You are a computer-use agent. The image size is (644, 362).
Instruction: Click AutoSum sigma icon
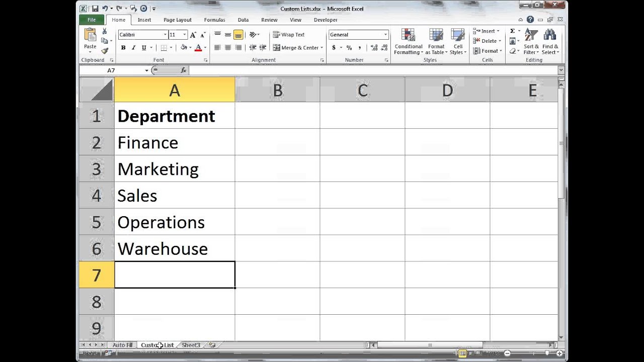[x=513, y=31]
